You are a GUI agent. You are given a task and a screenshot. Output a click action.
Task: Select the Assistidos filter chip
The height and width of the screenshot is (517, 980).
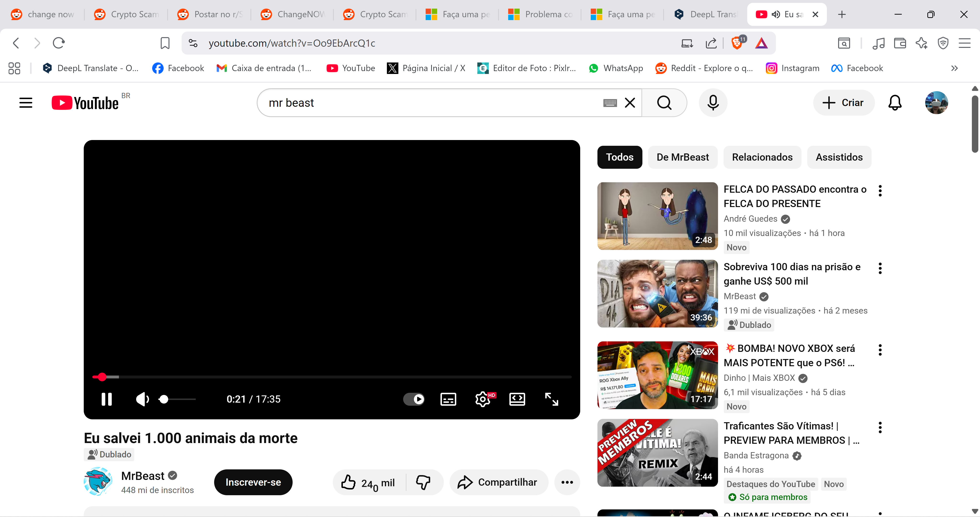click(839, 157)
